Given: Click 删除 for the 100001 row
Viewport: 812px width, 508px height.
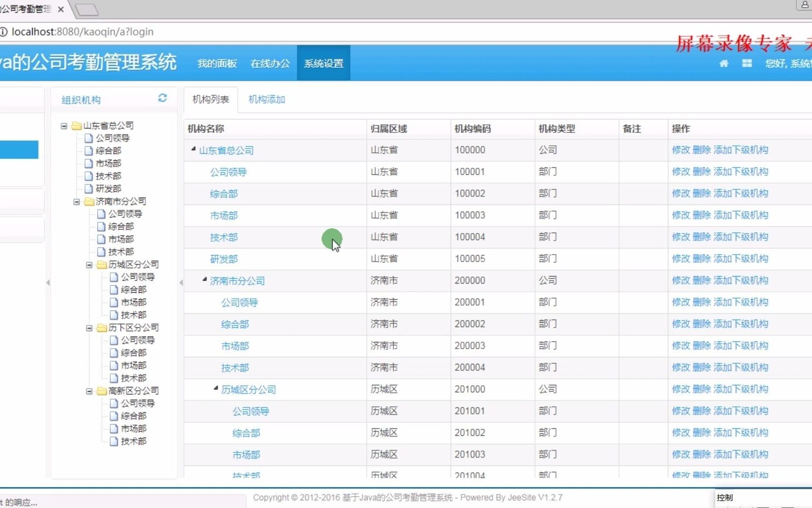Looking at the screenshot, I should pyautogui.click(x=702, y=172).
